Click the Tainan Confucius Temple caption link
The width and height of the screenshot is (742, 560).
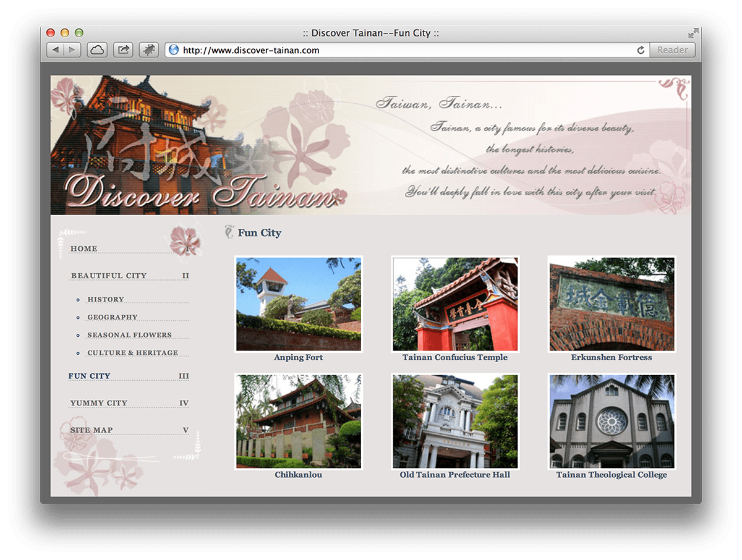pos(455,357)
